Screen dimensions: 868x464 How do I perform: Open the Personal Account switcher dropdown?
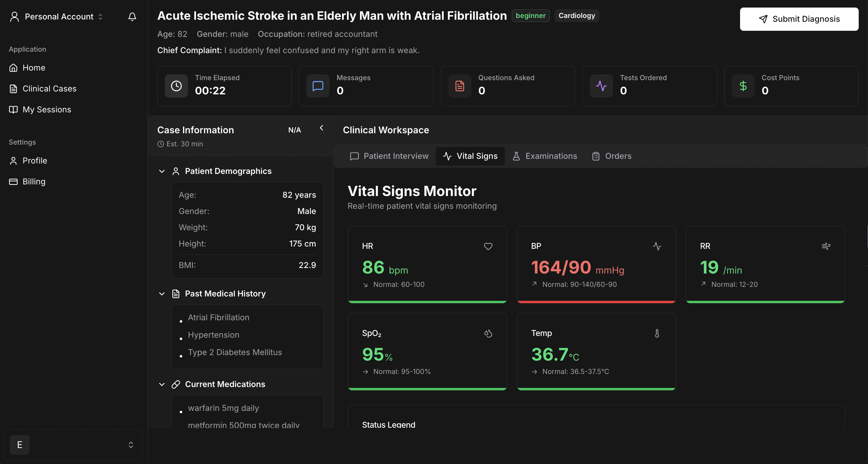[57, 17]
